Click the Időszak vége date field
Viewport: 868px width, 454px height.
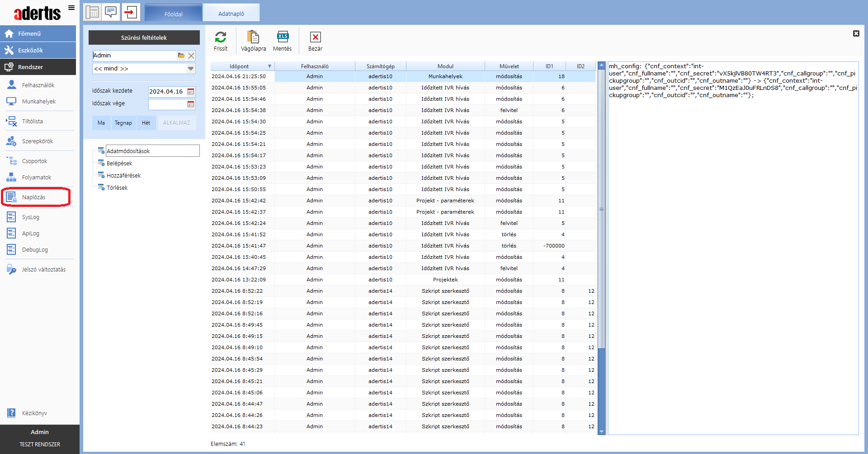tap(167, 104)
